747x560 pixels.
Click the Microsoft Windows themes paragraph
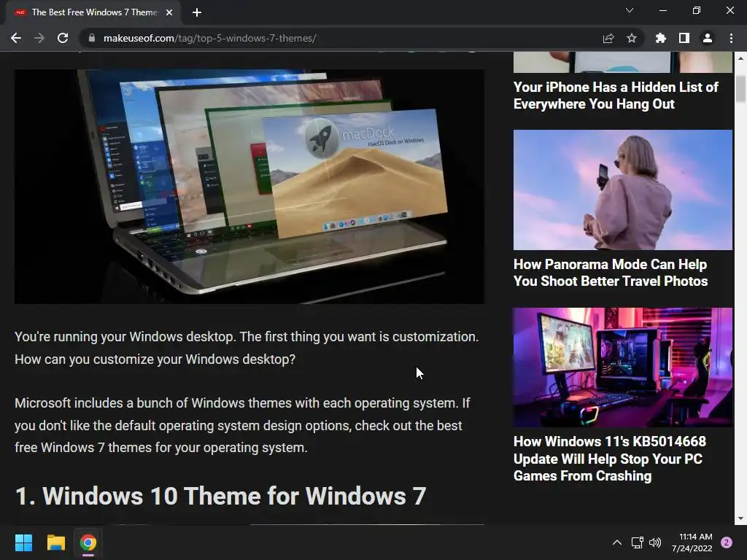click(x=242, y=425)
